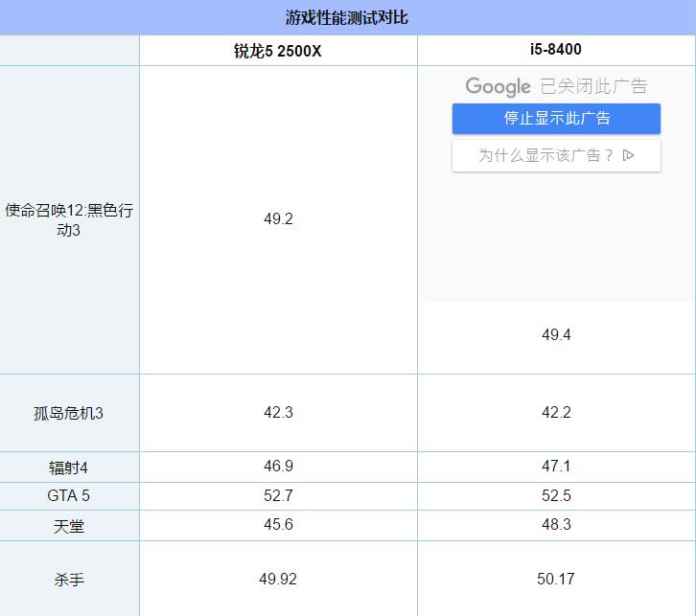Select the 使命召唤12:黑色行动3 row label
Screen dimensions: 696x616
69,220
